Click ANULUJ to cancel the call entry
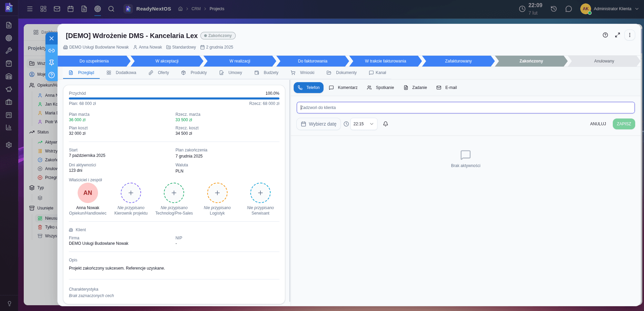This screenshot has width=644, height=311. [x=598, y=124]
